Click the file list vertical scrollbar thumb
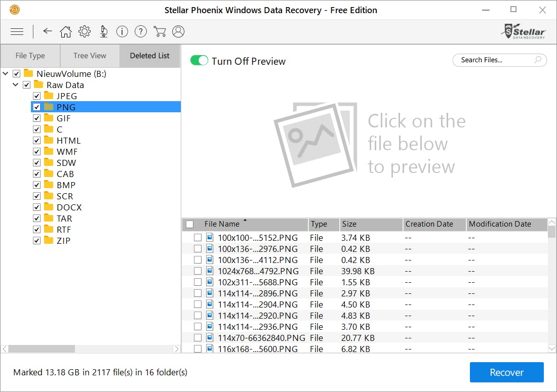The height and width of the screenshot is (392, 557). 551,232
